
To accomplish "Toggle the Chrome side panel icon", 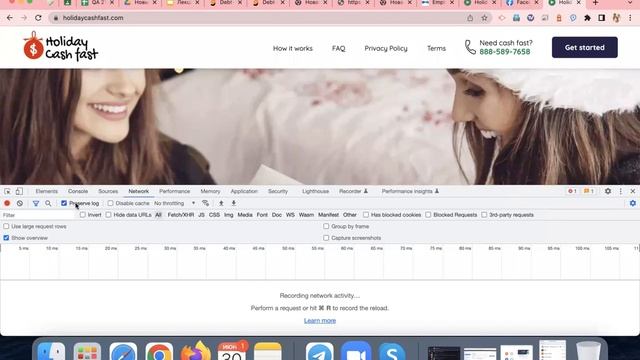I will tap(602, 18).
